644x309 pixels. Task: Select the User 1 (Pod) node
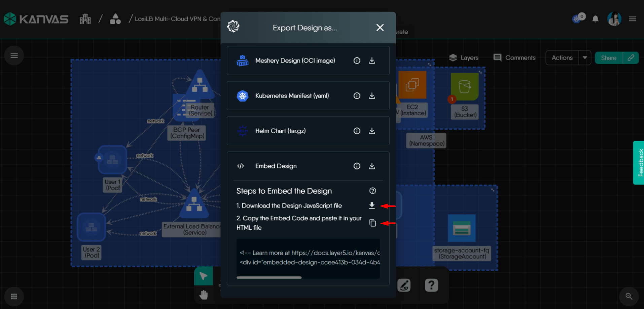tap(112, 159)
